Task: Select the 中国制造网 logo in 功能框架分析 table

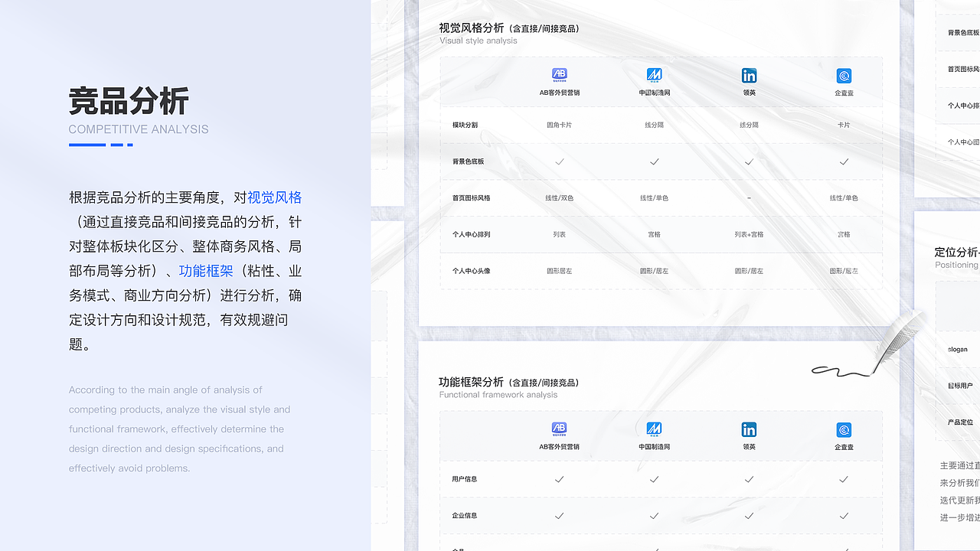Action: (x=654, y=429)
